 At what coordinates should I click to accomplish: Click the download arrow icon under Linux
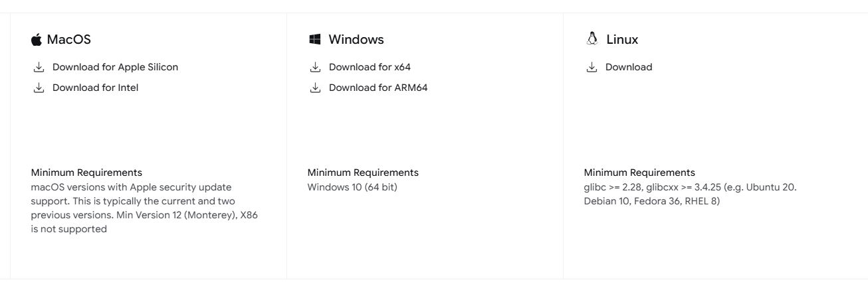click(x=592, y=67)
